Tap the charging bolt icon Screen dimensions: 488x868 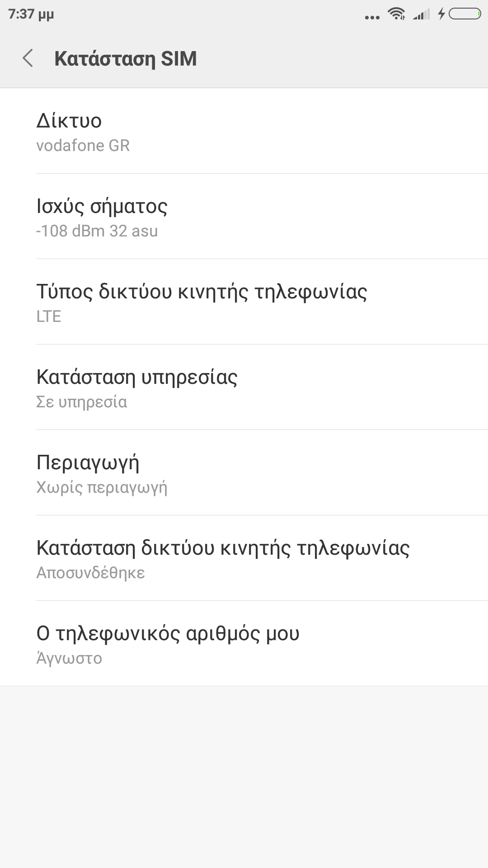[x=441, y=14]
